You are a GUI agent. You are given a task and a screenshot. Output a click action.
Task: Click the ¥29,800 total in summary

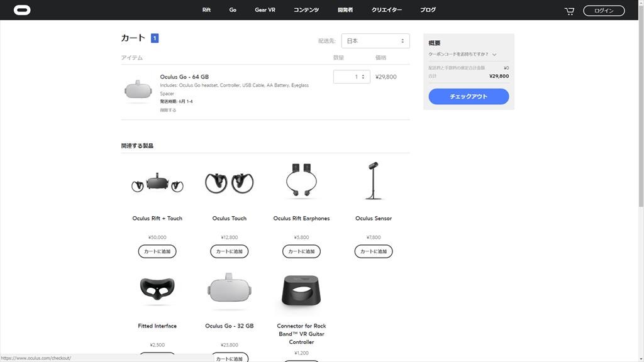[499, 76]
